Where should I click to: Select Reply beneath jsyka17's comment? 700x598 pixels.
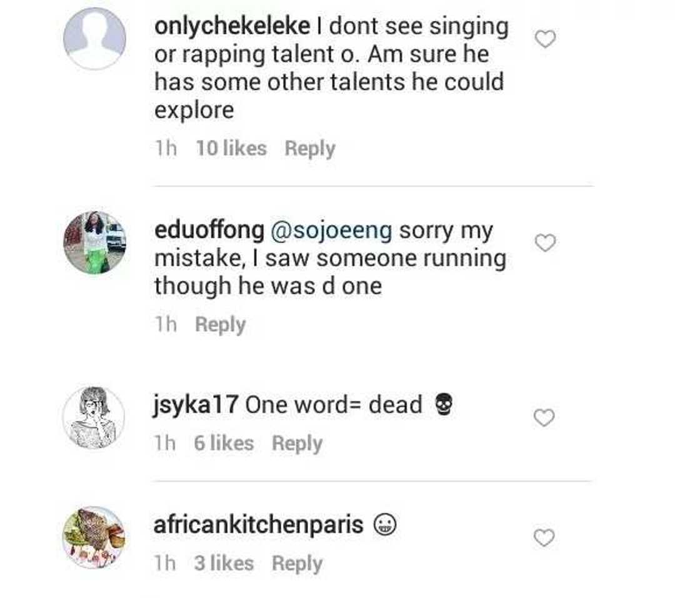[x=297, y=443]
